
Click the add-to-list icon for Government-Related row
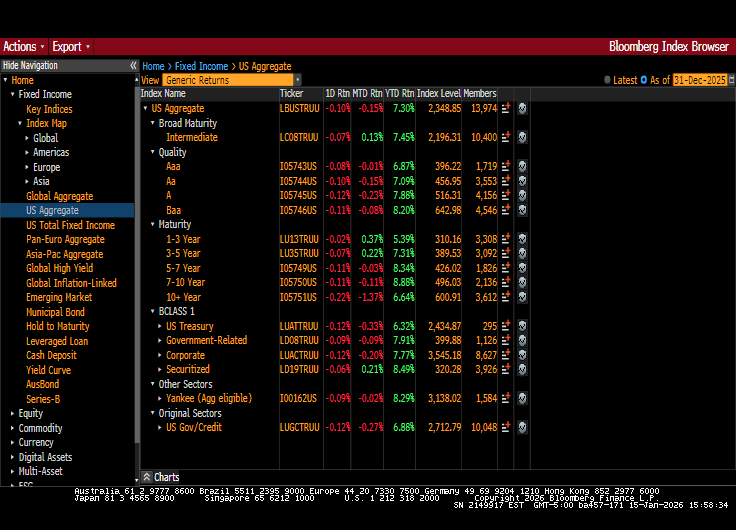tap(506, 340)
